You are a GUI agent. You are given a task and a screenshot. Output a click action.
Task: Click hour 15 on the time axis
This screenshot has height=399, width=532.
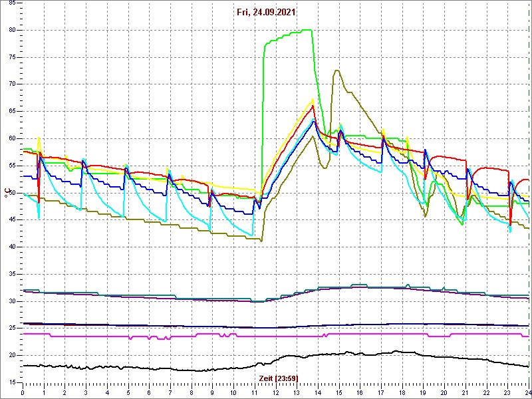point(339,392)
